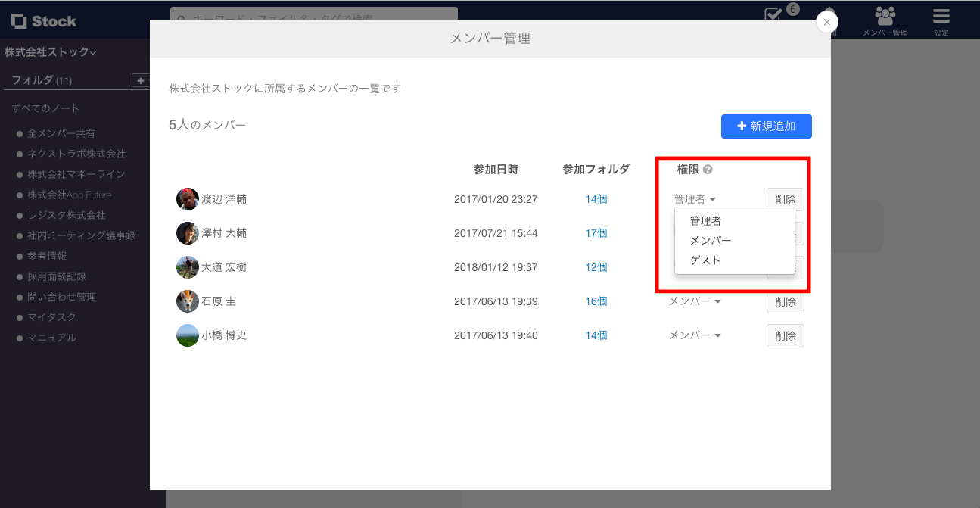Click 澤村 大輔's 17個 folder count link
The image size is (980, 508).
click(595, 232)
